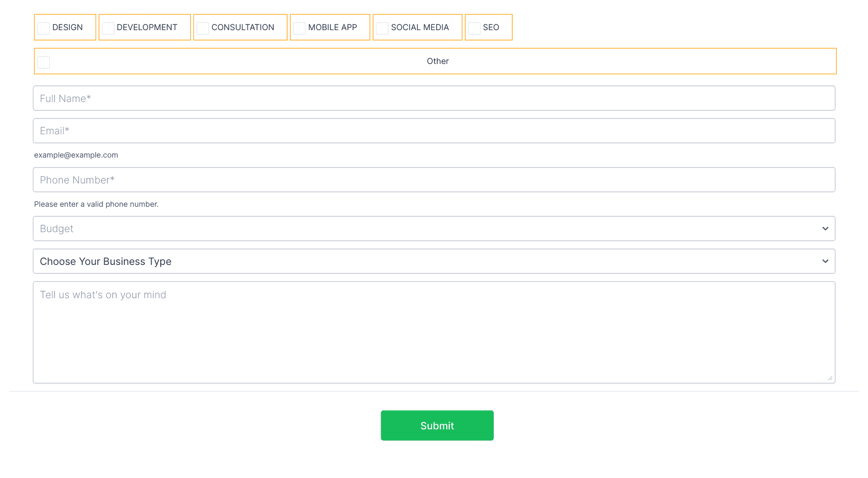Mark the SEO checkbox
The image size is (868, 478).
(474, 29)
